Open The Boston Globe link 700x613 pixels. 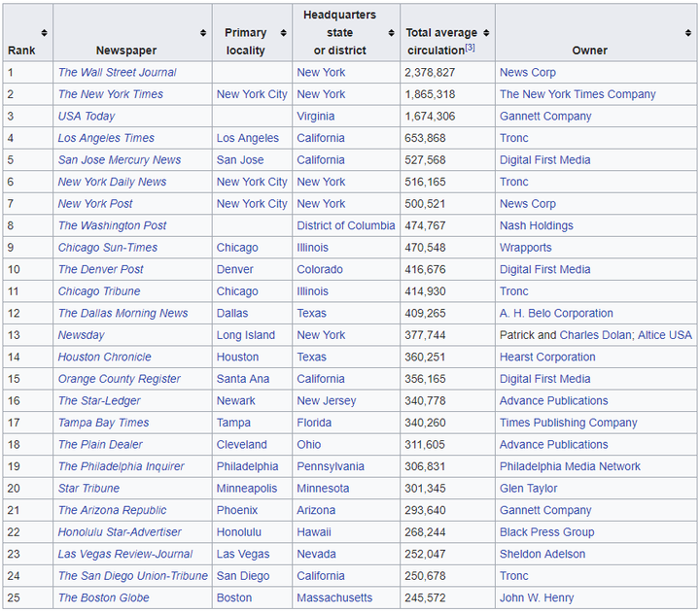tap(104, 597)
